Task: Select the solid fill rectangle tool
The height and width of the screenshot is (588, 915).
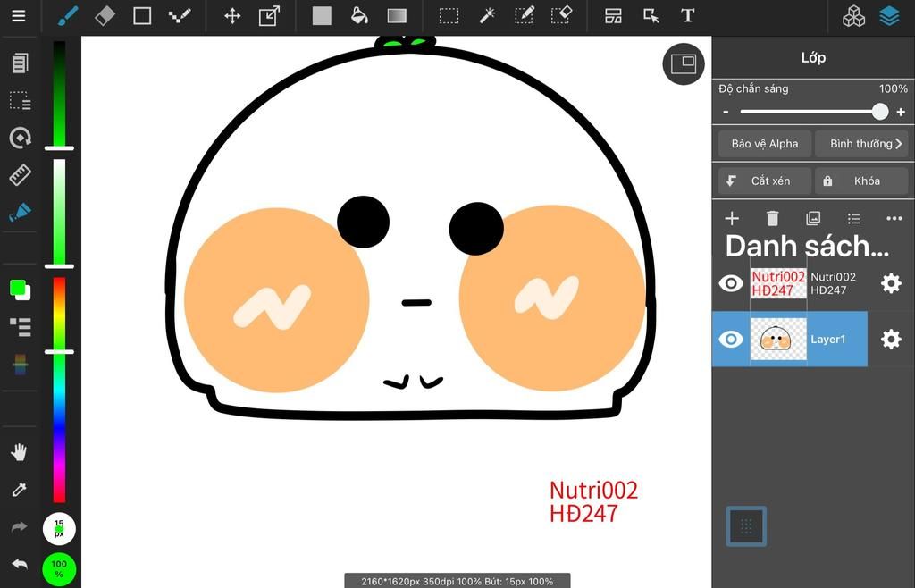Action: click(322, 16)
